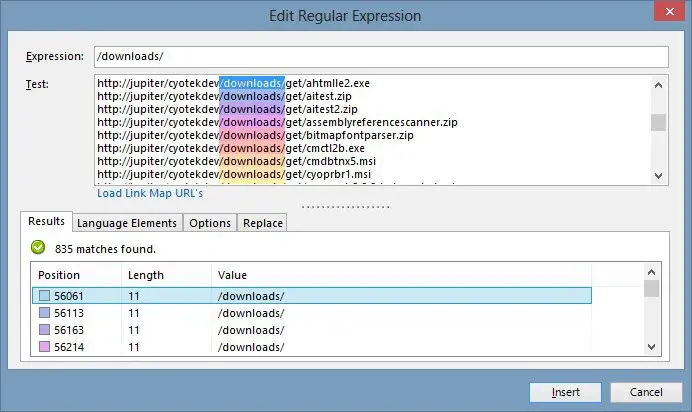Click the Cancel button
The image size is (692, 412).
click(x=646, y=392)
